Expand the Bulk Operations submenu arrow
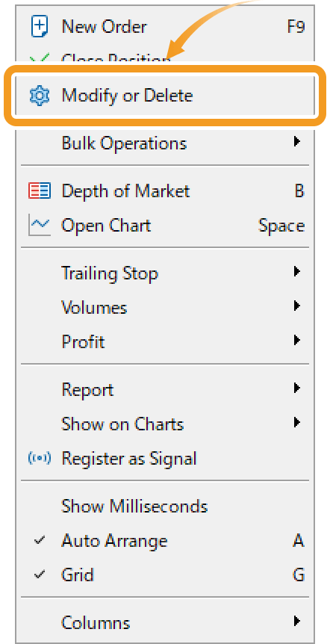This screenshot has height=644, width=330. (x=296, y=142)
